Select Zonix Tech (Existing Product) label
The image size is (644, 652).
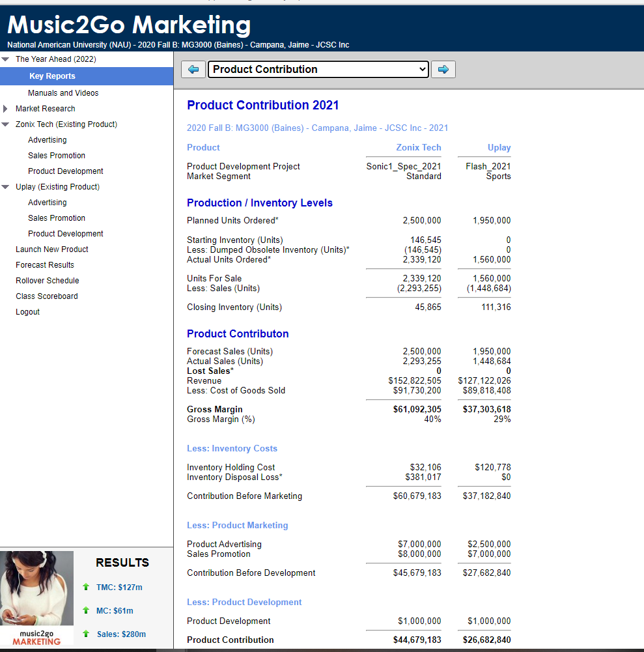[x=66, y=124]
